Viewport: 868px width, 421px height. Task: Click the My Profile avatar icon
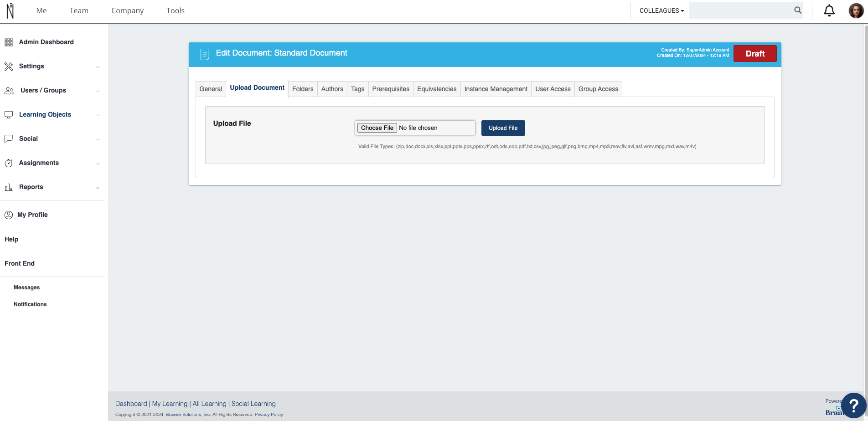(9, 215)
